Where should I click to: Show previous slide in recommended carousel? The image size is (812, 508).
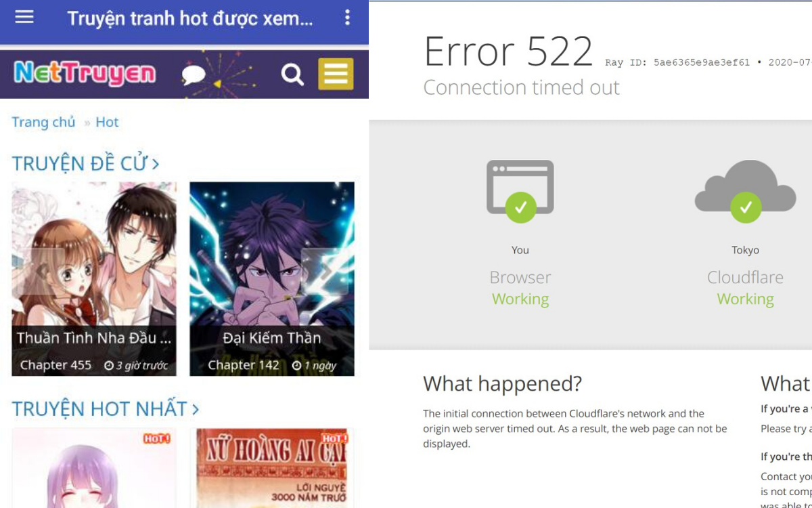coord(41,272)
